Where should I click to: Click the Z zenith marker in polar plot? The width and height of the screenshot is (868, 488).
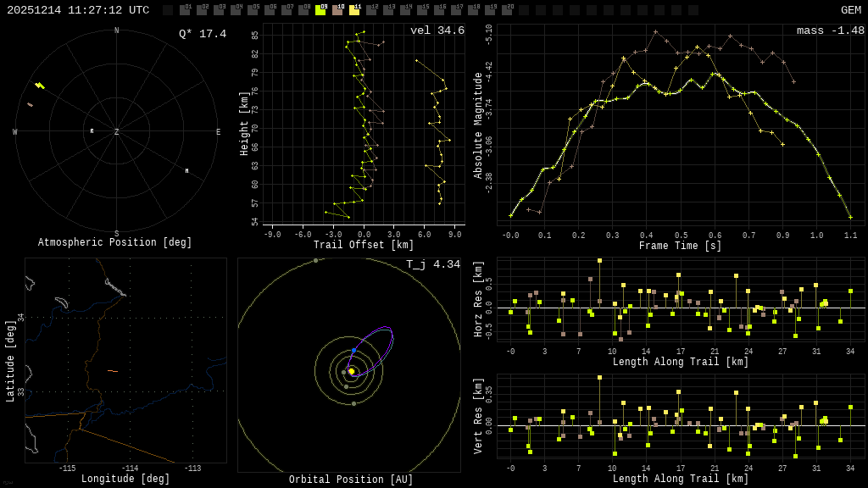117,132
